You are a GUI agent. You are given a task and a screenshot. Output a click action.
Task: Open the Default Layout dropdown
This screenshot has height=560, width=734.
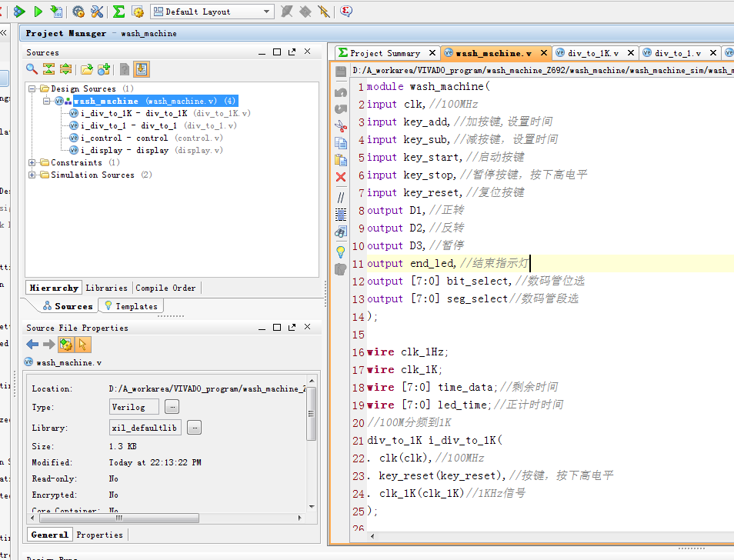(x=267, y=12)
